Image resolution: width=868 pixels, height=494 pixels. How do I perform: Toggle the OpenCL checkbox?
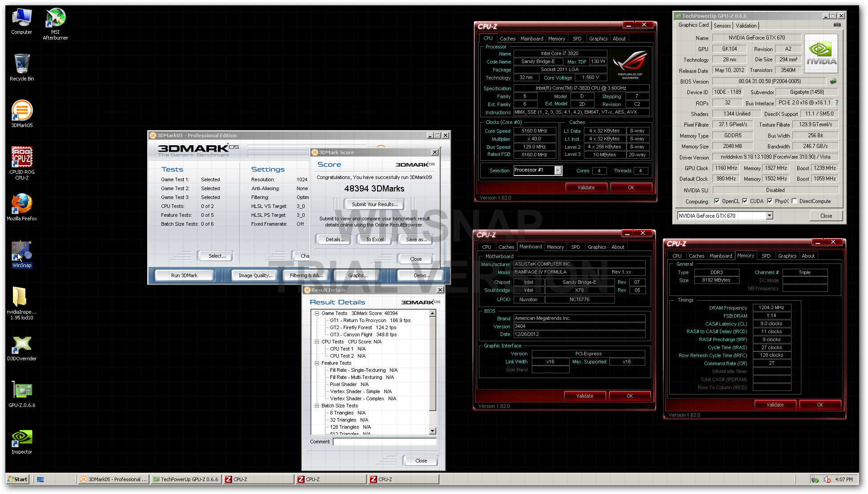pos(717,201)
